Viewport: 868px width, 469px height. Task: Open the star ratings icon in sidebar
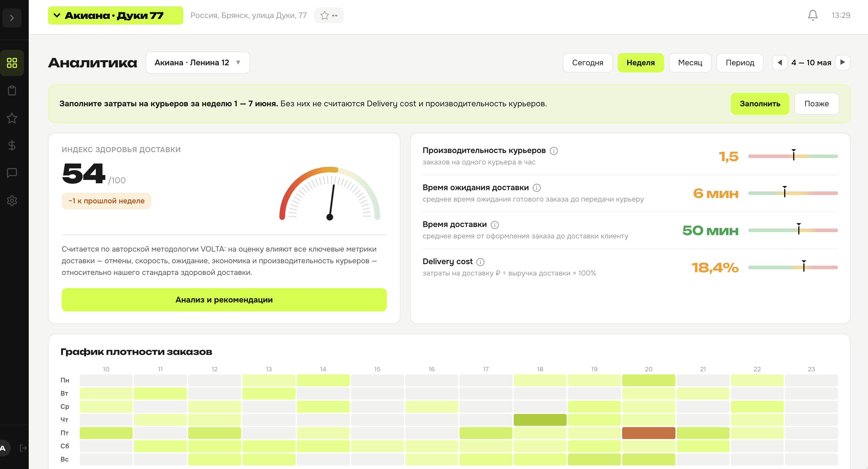point(12,118)
